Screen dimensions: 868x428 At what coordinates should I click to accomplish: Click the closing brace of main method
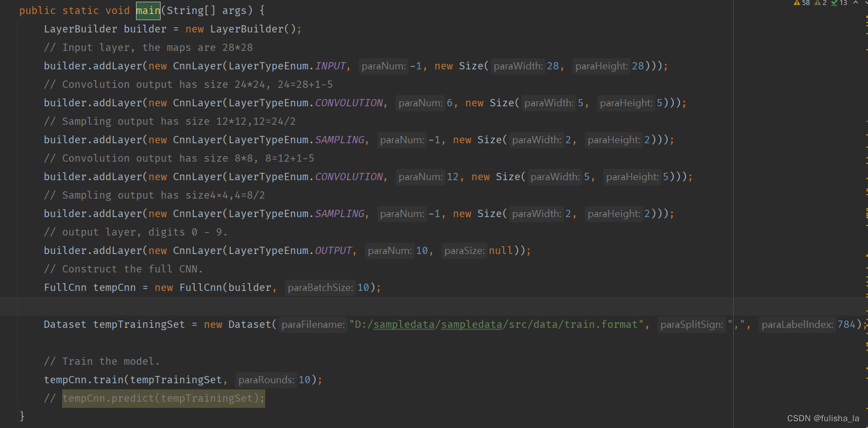pos(22,416)
